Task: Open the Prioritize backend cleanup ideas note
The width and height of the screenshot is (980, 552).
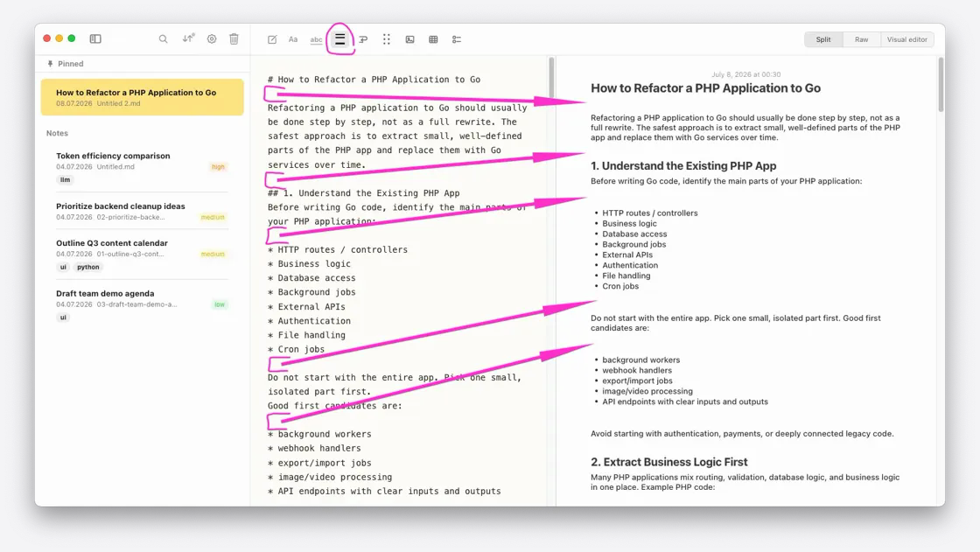Action: [x=143, y=212]
